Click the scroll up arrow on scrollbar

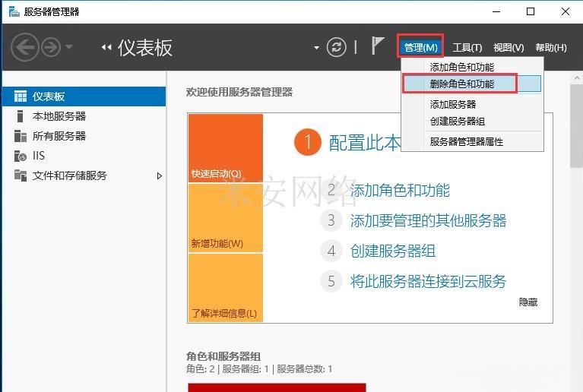tap(577, 78)
